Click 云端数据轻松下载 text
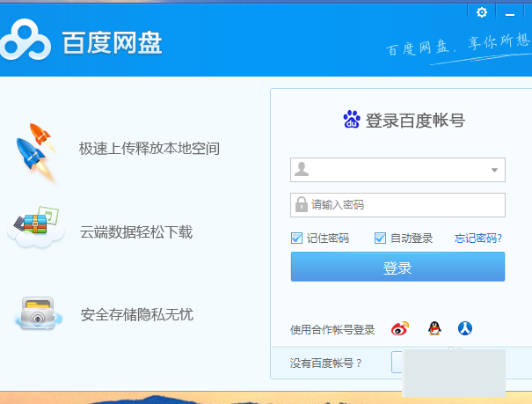 point(136,232)
